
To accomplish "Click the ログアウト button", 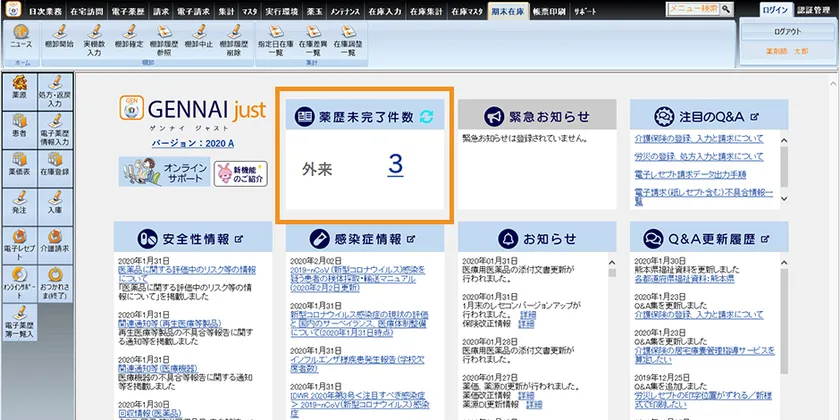I will [x=786, y=32].
